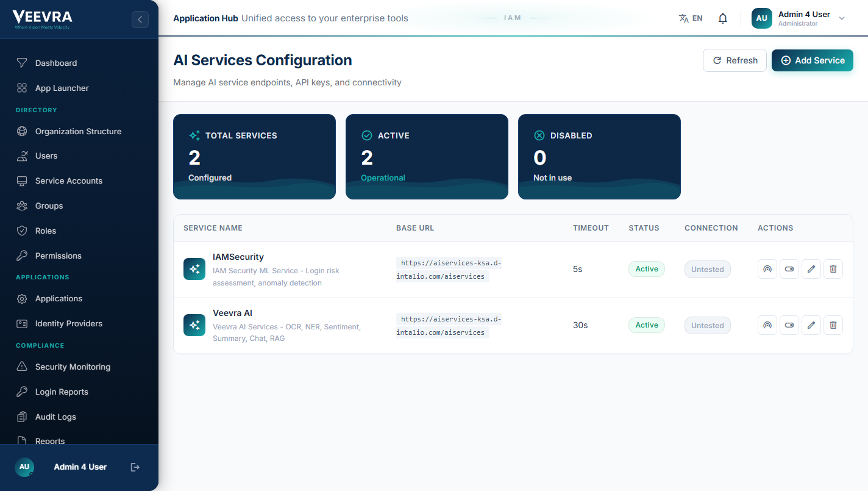Click the Status column header
This screenshot has height=491, width=868.
pyautogui.click(x=644, y=228)
